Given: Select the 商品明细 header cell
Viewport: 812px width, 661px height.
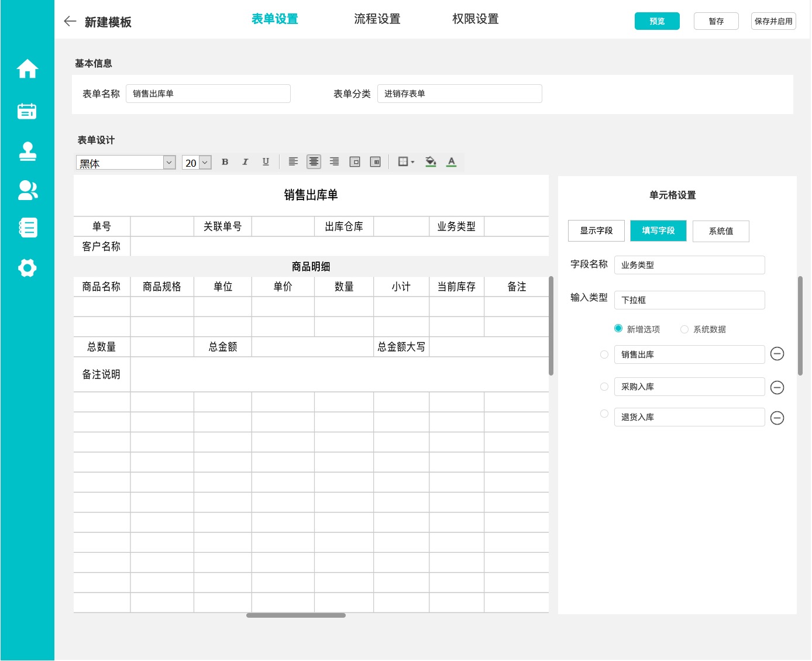Looking at the screenshot, I should click(311, 267).
